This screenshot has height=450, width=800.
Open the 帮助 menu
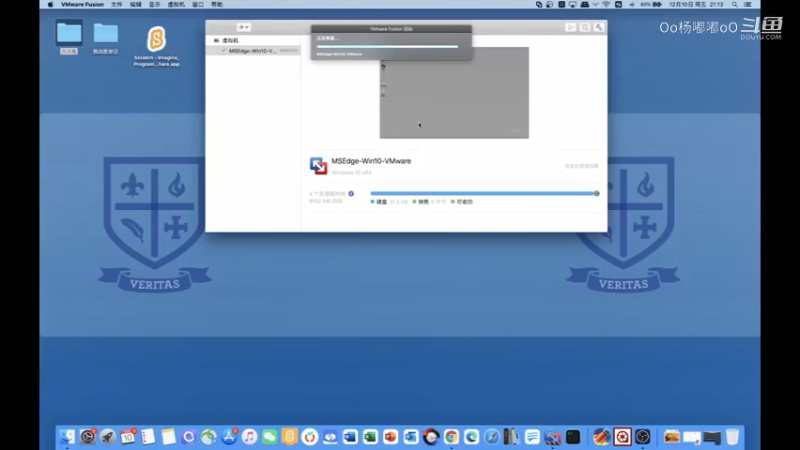pyautogui.click(x=217, y=5)
